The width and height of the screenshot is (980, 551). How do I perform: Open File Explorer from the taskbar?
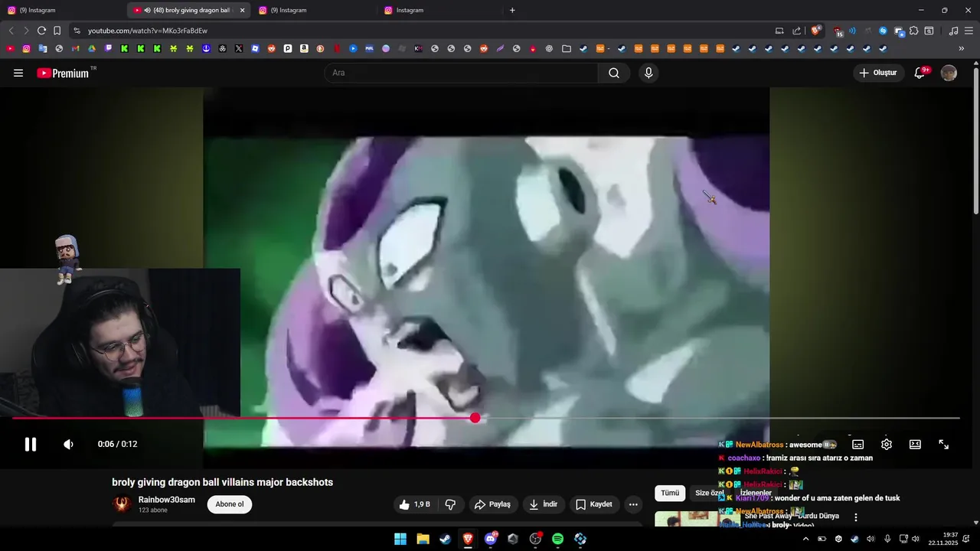(423, 539)
